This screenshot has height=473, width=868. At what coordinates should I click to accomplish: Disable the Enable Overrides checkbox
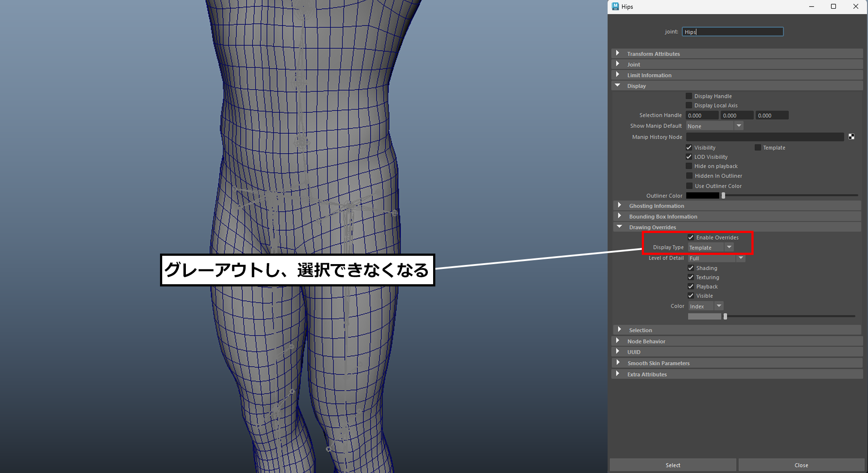click(x=691, y=237)
